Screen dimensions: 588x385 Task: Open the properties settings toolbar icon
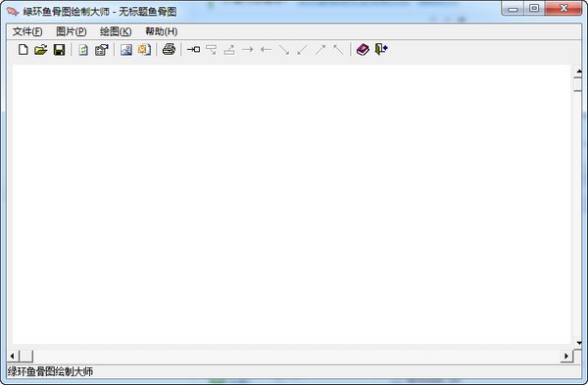pos(101,50)
